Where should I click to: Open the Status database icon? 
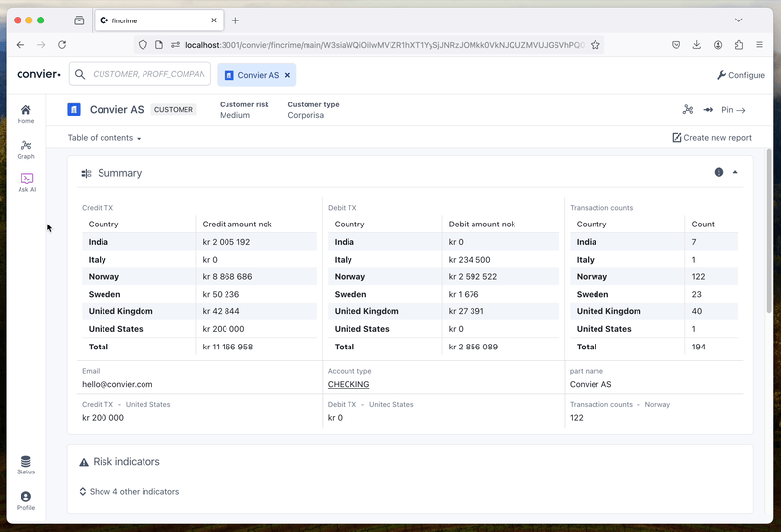click(x=26, y=465)
